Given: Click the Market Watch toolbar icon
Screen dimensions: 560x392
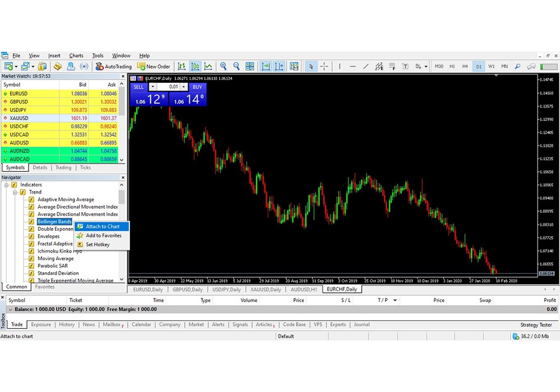Looking at the screenshot, I should point(42,67).
